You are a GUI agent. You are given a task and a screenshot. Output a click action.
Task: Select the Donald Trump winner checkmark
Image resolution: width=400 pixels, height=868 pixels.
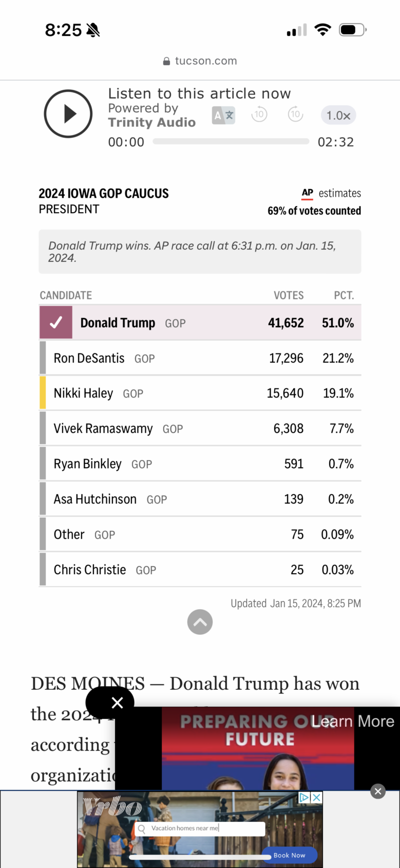[x=56, y=322]
